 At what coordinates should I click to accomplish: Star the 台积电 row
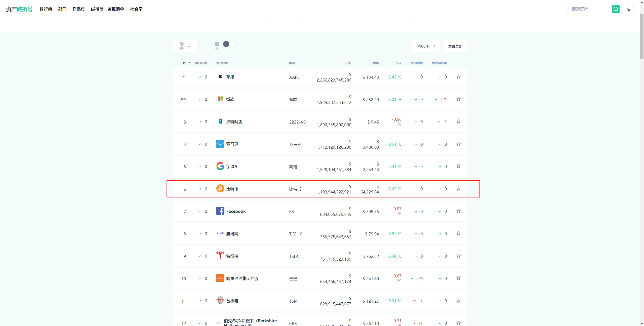[459, 301]
